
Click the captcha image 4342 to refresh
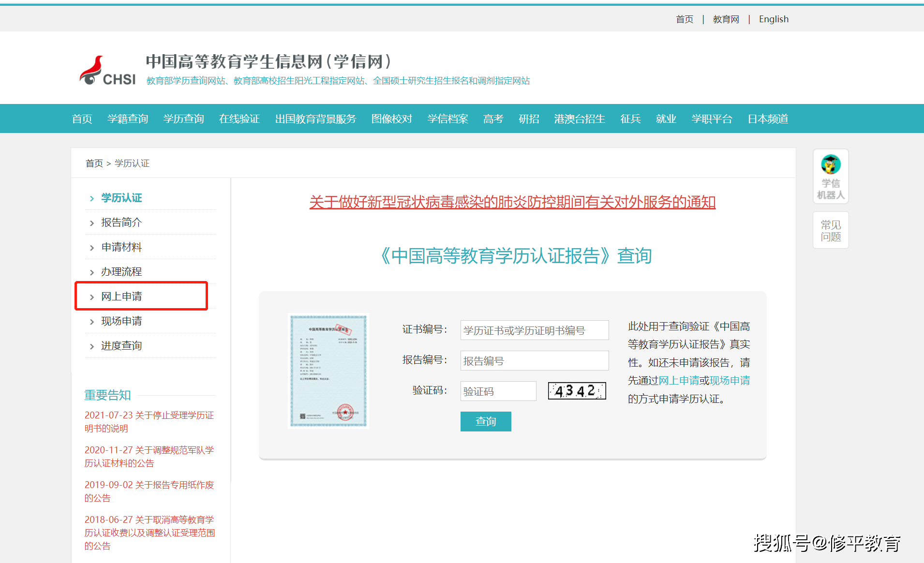(x=577, y=391)
